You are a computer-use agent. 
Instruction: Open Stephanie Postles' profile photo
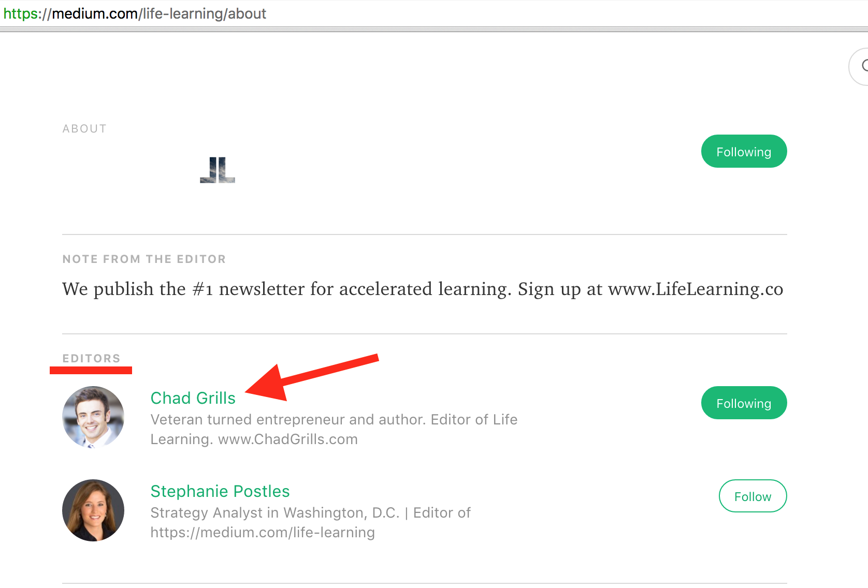pyautogui.click(x=93, y=510)
